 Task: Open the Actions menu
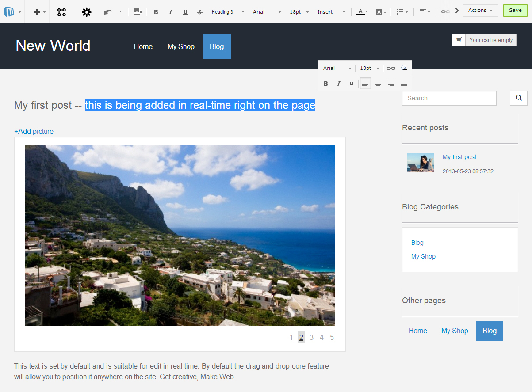480,10
